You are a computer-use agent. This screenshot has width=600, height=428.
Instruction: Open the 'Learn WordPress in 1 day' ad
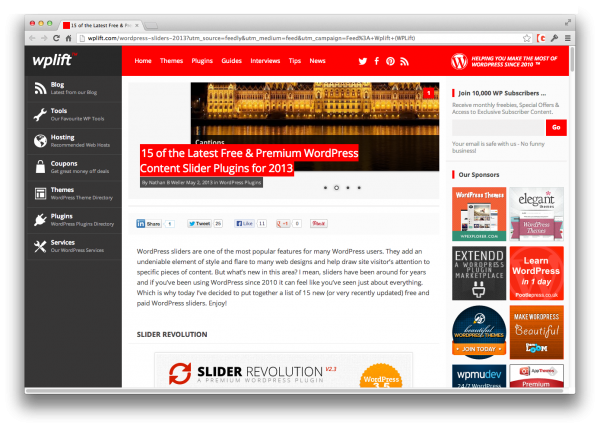click(536, 273)
